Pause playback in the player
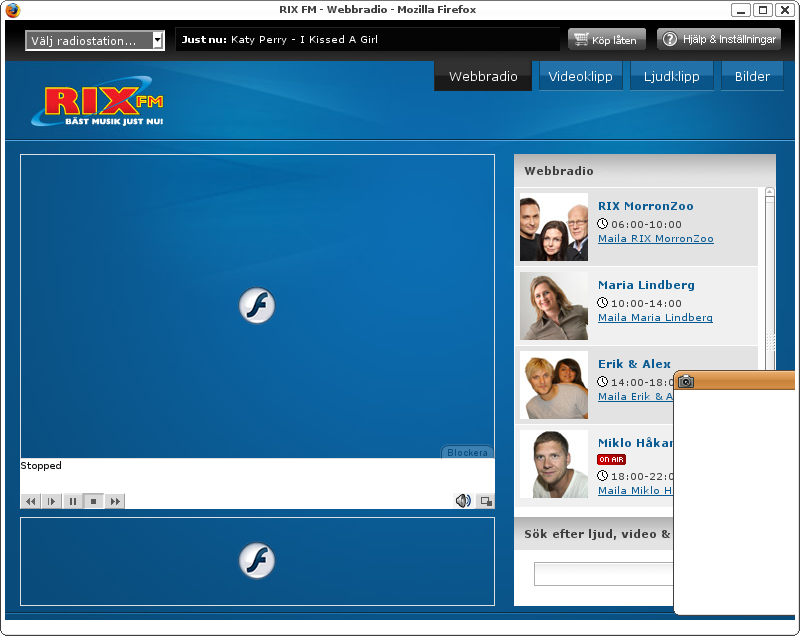This screenshot has width=800, height=636. [72, 501]
